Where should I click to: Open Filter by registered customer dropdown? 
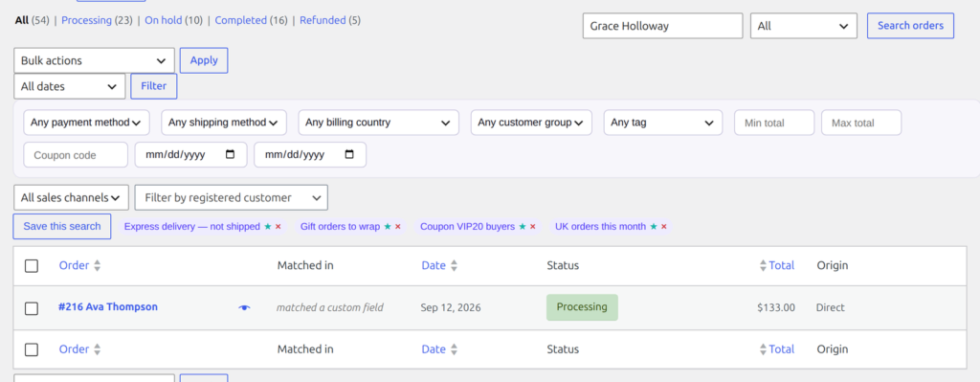pos(232,197)
